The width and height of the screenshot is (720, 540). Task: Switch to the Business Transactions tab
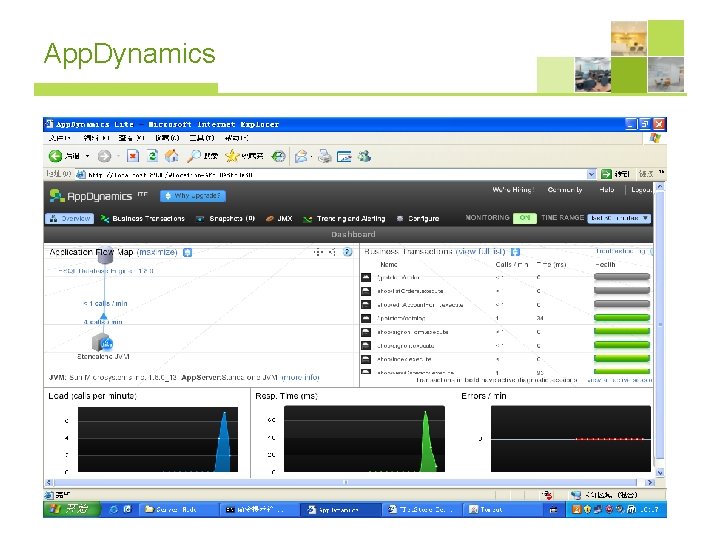click(x=143, y=219)
